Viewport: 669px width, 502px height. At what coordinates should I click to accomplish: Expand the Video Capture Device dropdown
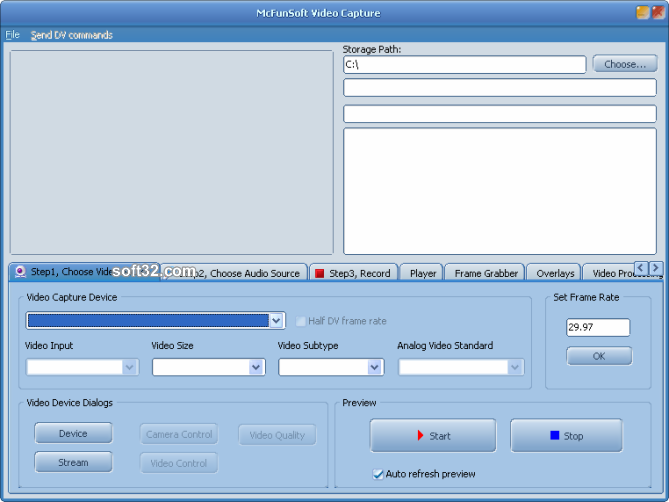(x=276, y=320)
